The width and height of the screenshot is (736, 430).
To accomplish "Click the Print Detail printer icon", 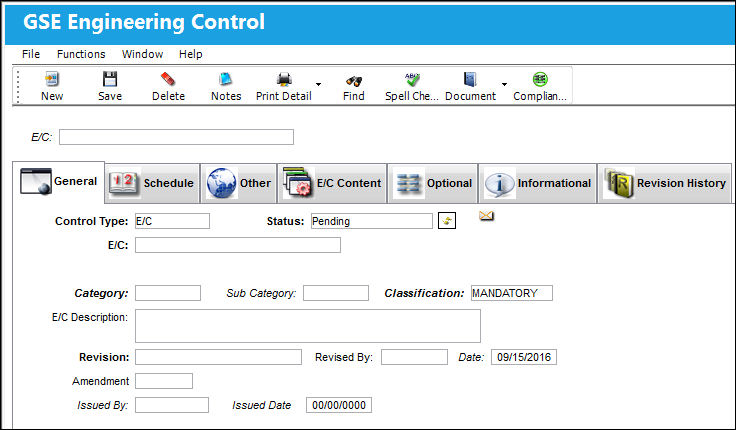I will [284, 79].
